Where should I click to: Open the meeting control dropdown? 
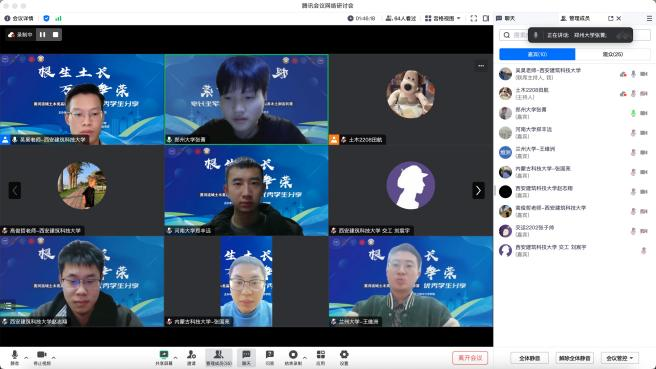point(620,358)
